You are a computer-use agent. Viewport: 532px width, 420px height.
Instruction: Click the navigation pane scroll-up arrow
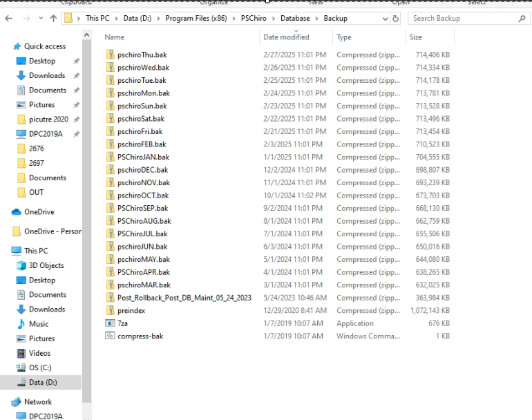click(x=86, y=35)
